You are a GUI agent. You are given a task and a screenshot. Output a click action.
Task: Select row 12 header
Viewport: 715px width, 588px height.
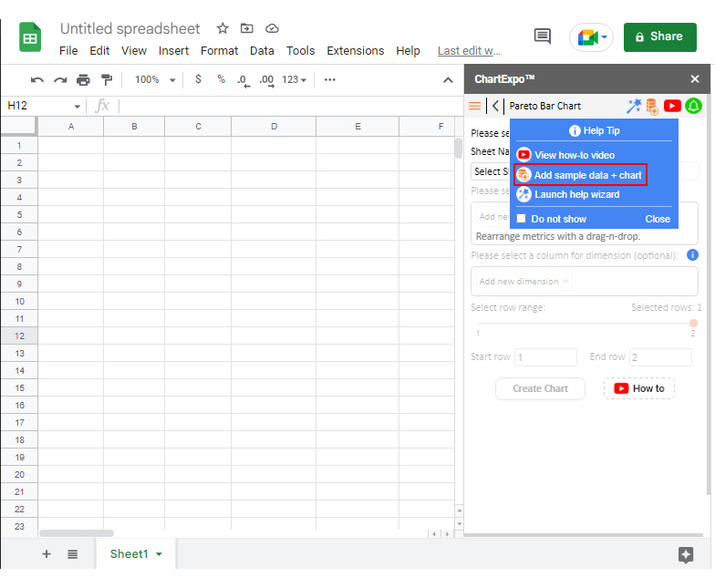19,335
